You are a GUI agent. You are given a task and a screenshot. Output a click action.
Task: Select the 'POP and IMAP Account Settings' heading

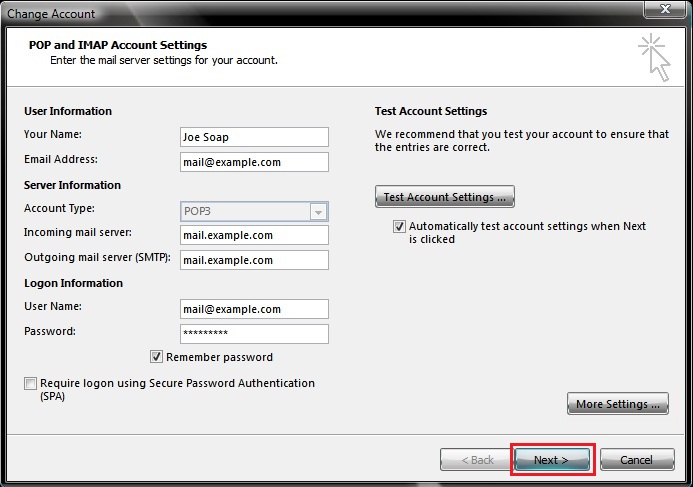click(x=118, y=45)
